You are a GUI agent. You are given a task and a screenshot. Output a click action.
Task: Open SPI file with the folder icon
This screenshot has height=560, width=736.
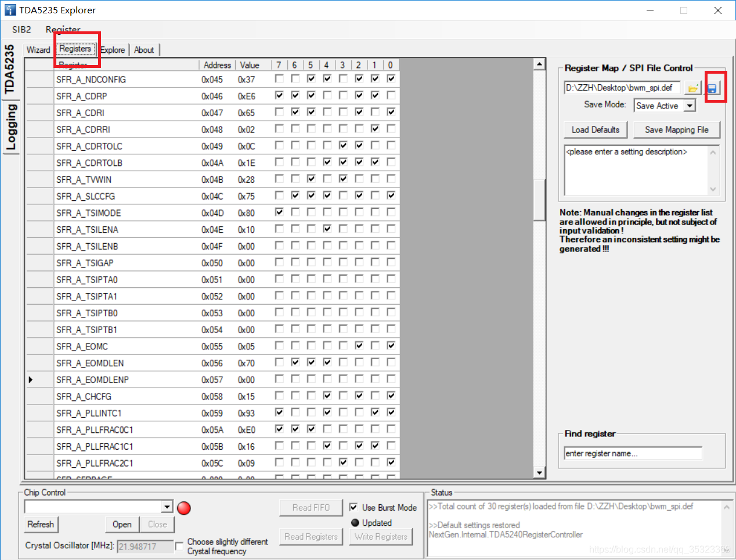coord(692,88)
